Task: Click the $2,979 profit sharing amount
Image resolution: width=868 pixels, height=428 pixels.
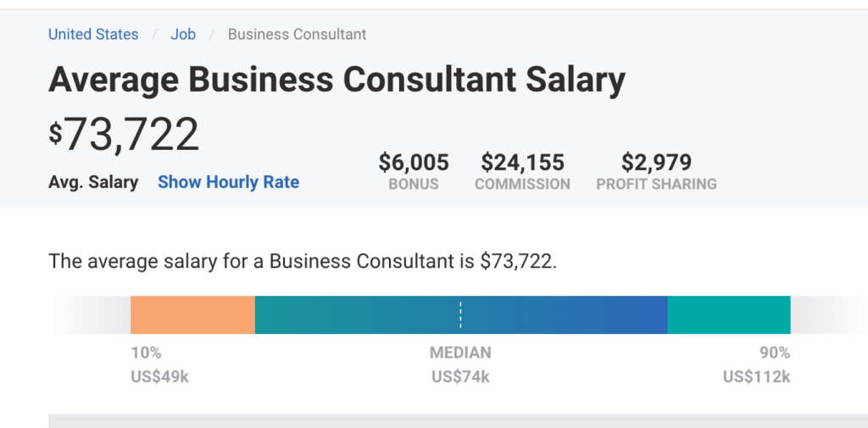Action: 656,162
